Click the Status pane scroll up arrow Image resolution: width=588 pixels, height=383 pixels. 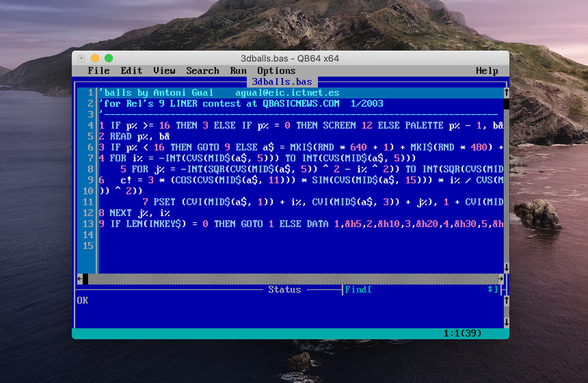point(506,300)
